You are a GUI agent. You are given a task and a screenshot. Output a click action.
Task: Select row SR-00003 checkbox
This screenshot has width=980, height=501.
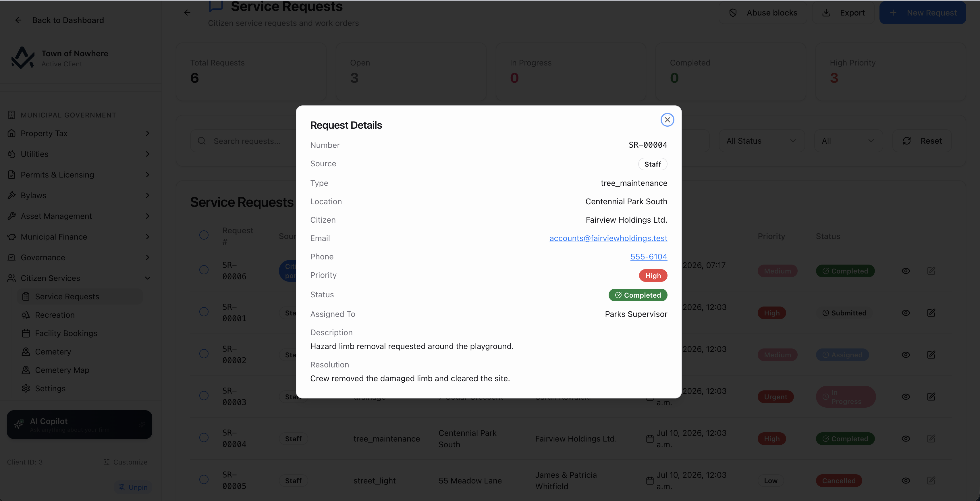(204, 396)
